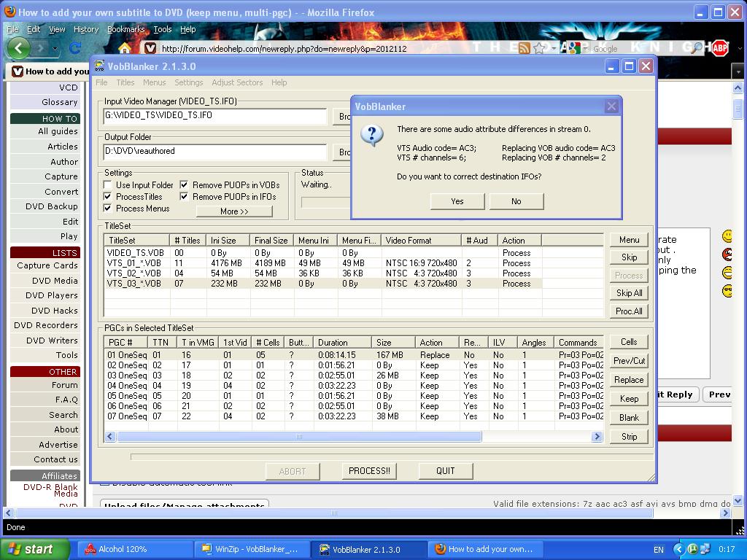Click the Duration column header
747x560 pixels.
point(342,343)
